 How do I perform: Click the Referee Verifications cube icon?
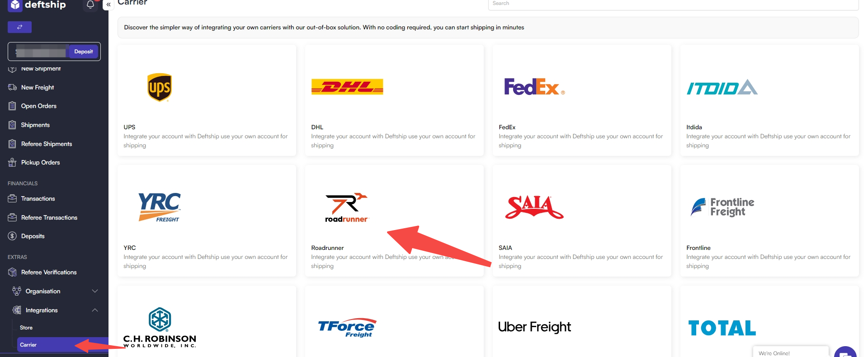[12, 272]
